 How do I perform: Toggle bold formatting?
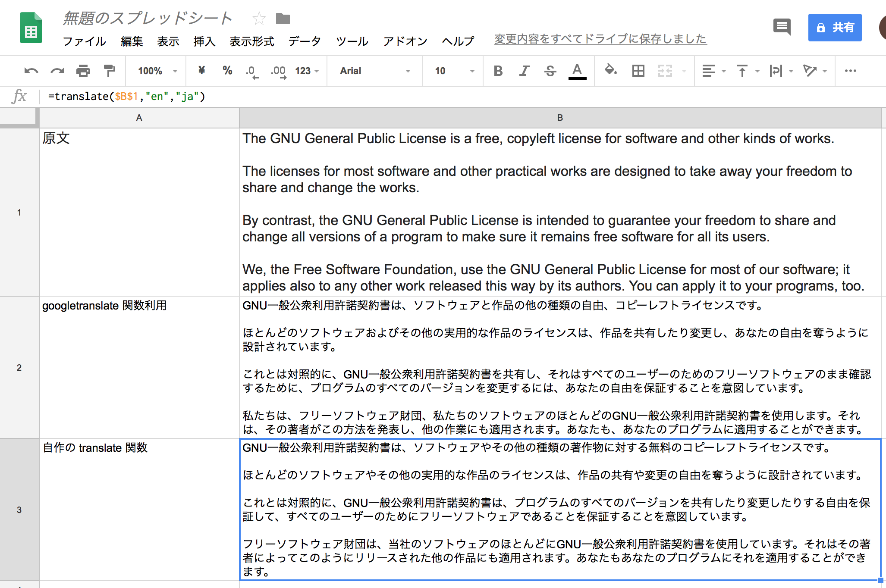tap(498, 71)
